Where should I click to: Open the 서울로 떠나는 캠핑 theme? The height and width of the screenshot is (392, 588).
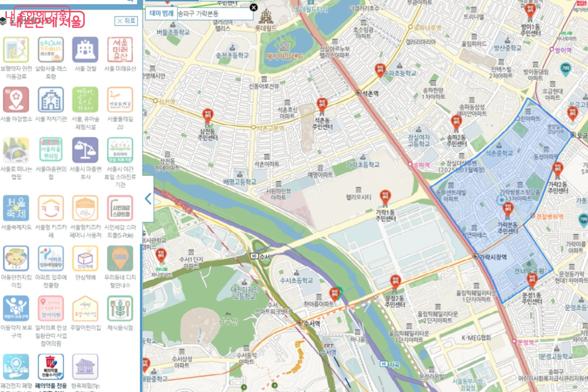16,150
